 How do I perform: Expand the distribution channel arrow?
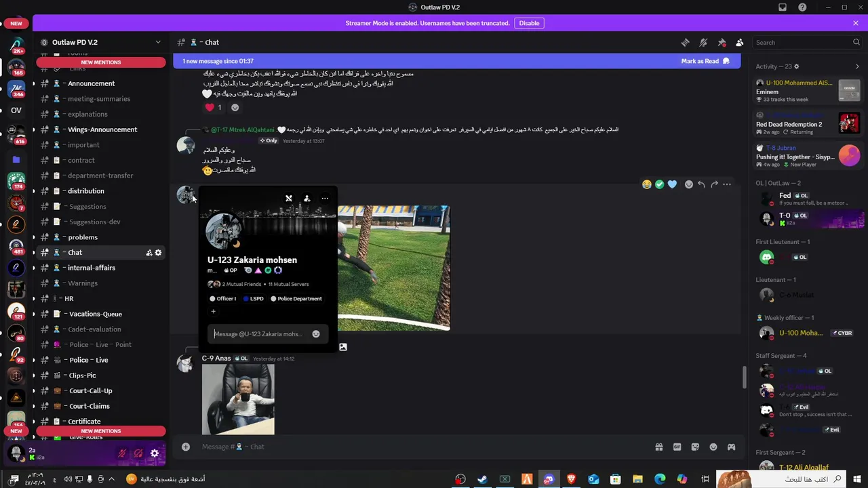click(x=33, y=191)
